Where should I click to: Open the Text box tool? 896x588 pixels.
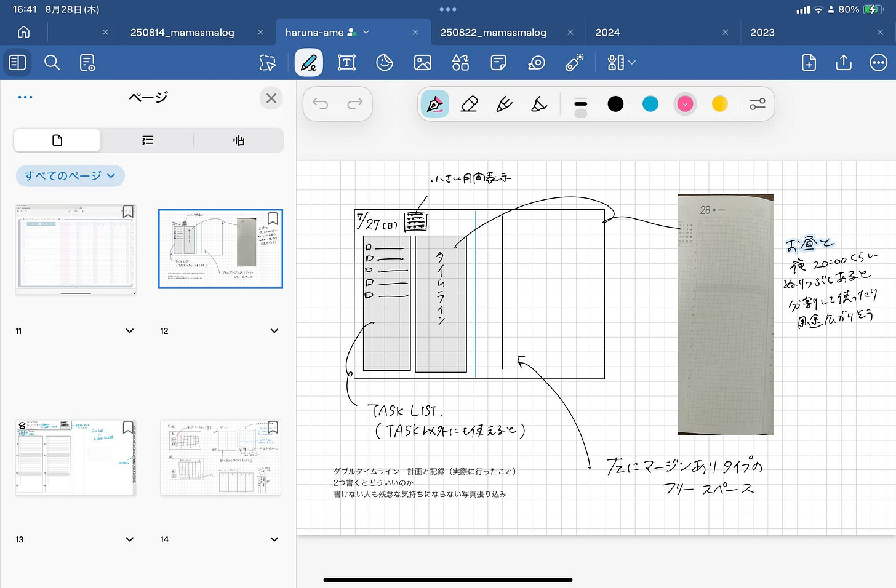(346, 63)
